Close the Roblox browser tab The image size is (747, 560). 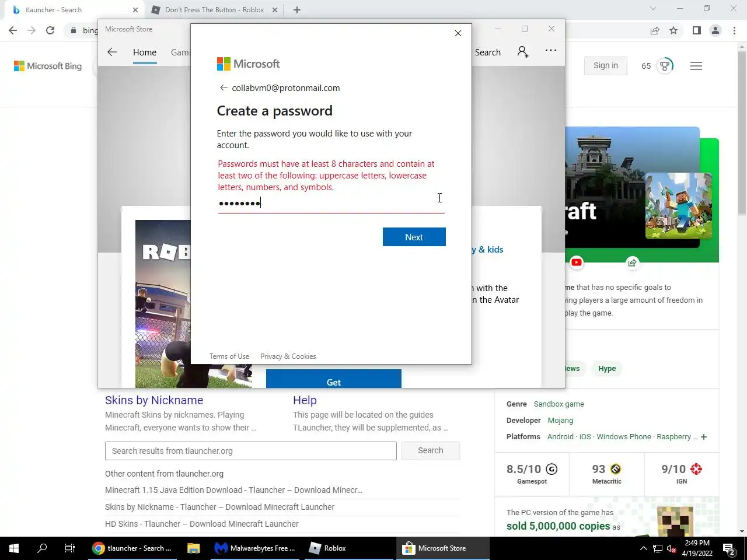pos(275,10)
